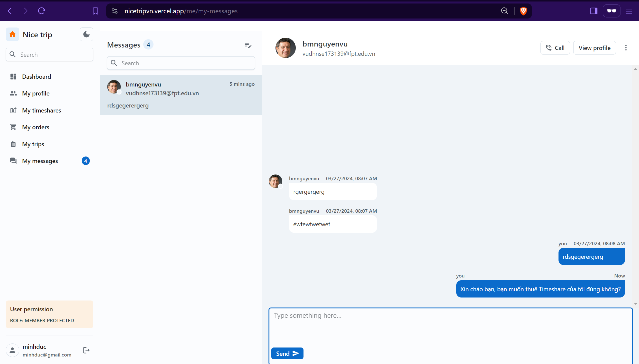Toggle the dark mode on Nice trip
The height and width of the screenshot is (364, 639).
click(x=86, y=34)
